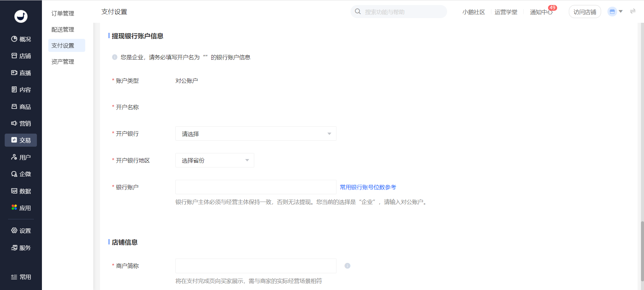
Task: Click the 对公账户 account type text
Action: coord(186,81)
